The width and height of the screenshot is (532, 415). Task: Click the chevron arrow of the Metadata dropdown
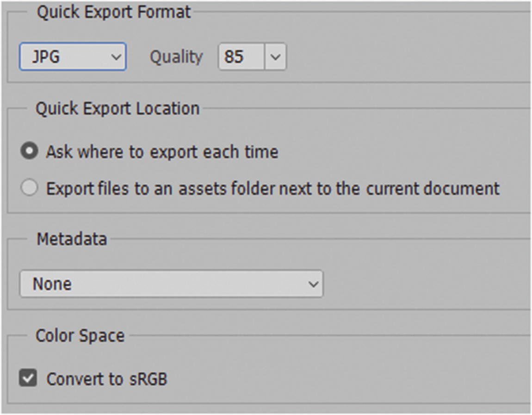[x=313, y=284]
